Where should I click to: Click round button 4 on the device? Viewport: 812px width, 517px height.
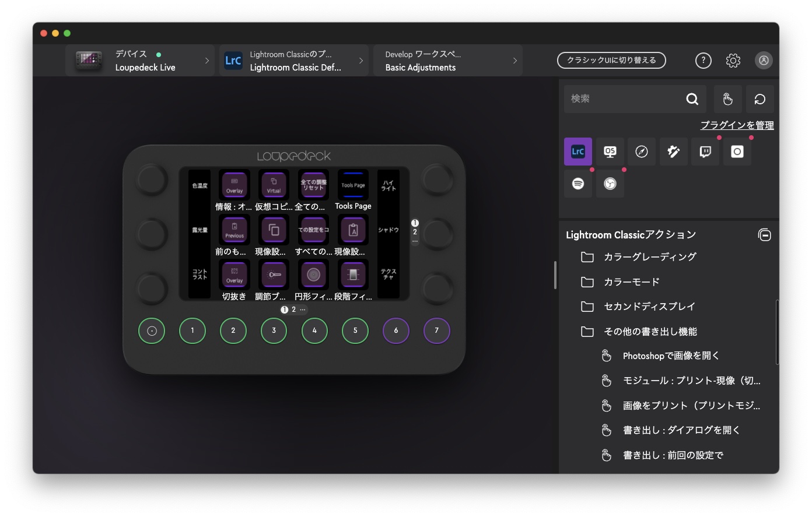(315, 330)
